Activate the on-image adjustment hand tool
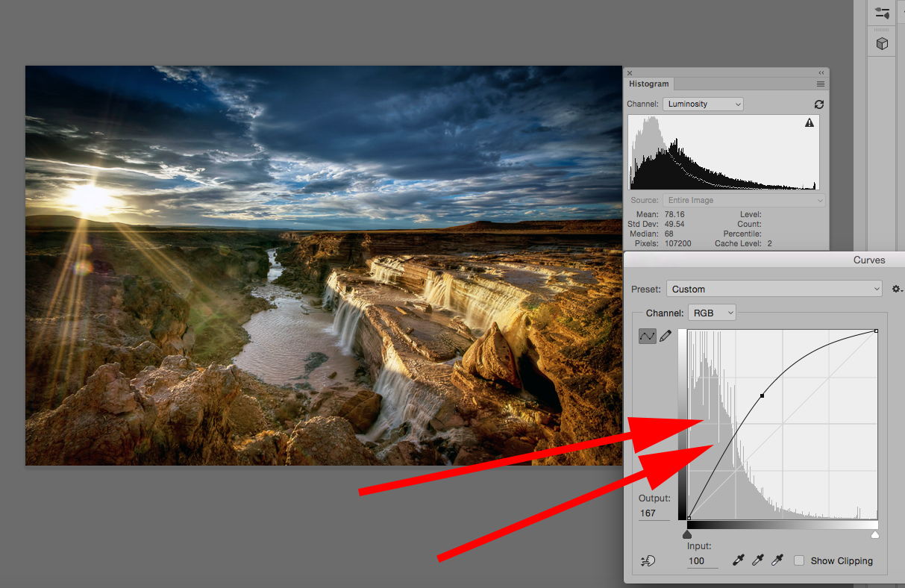Screen dimensions: 905x588 [x=648, y=560]
